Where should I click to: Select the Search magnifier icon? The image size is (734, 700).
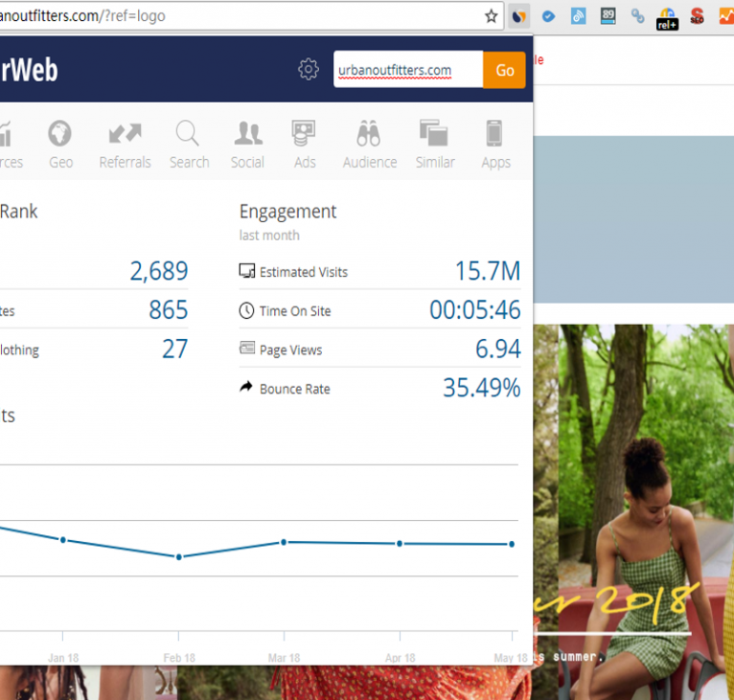click(189, 145)
